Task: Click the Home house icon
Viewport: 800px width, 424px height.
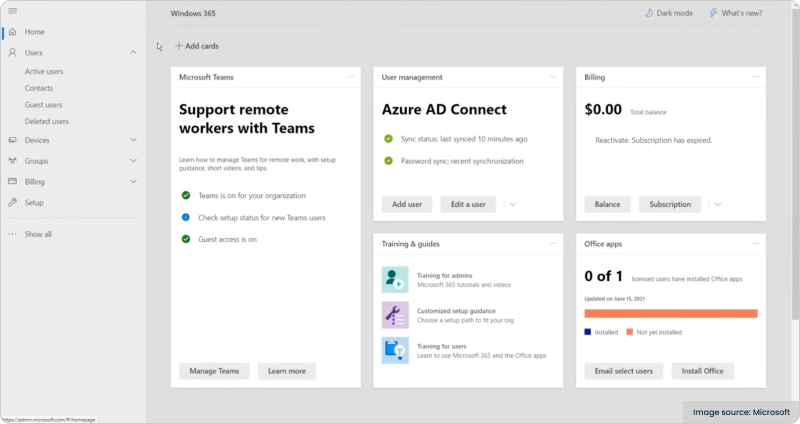Action: [x=13, y=32]
